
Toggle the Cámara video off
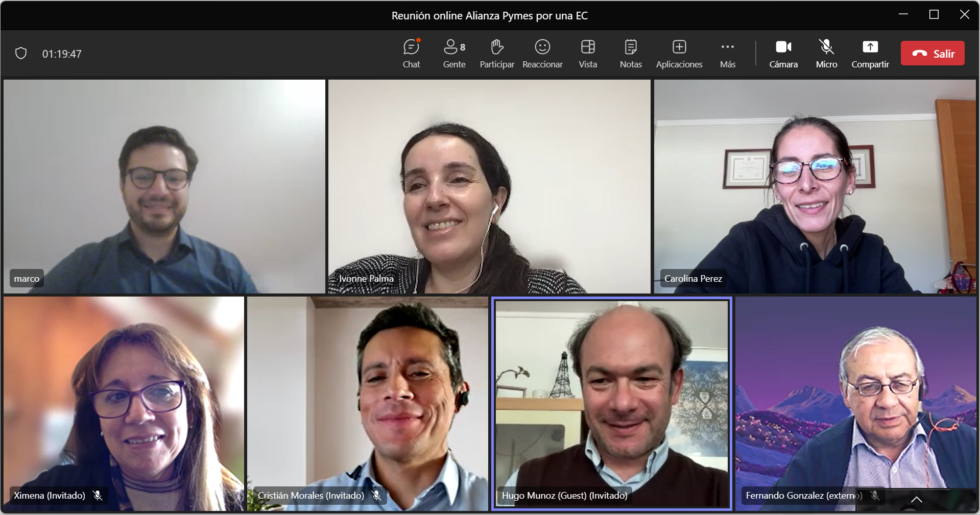[x=783, y=53]
